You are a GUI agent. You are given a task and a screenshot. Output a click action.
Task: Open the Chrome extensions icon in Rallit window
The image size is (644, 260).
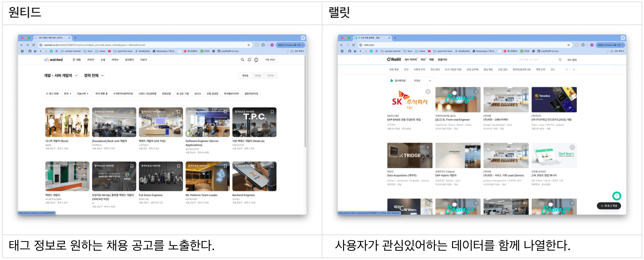point(583,45)
